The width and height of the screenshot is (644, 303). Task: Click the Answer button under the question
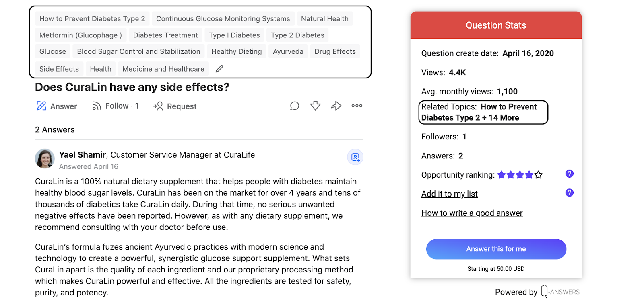(x=57, y=106)
